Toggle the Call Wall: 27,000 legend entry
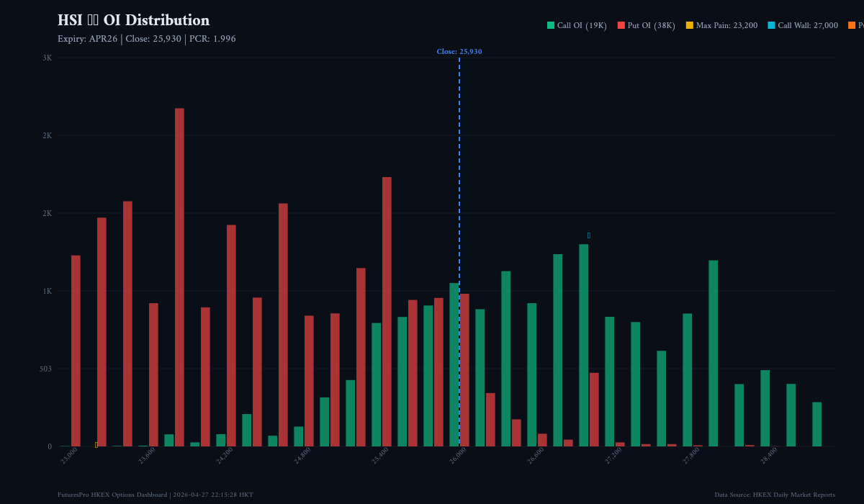The width and height of the screenshot is (864, 504). (x=803, y=24)
